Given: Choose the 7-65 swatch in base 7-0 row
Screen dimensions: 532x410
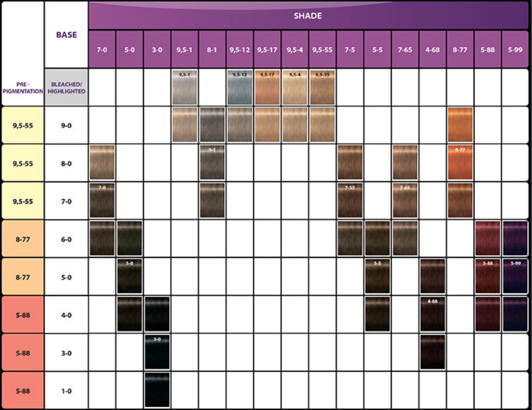Looking at the screenshot, I should 405,200.
